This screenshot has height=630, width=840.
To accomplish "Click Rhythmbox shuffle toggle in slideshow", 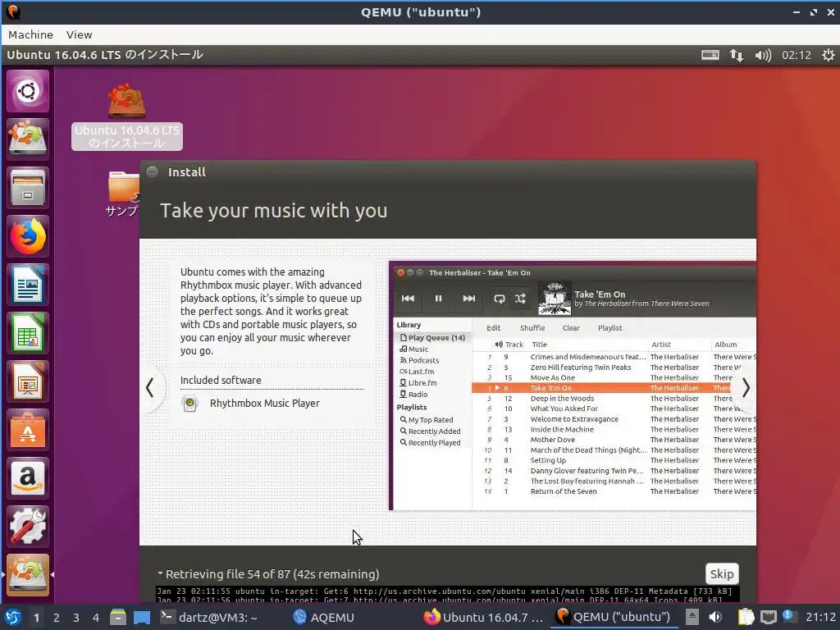I will [x=520, y=299].
